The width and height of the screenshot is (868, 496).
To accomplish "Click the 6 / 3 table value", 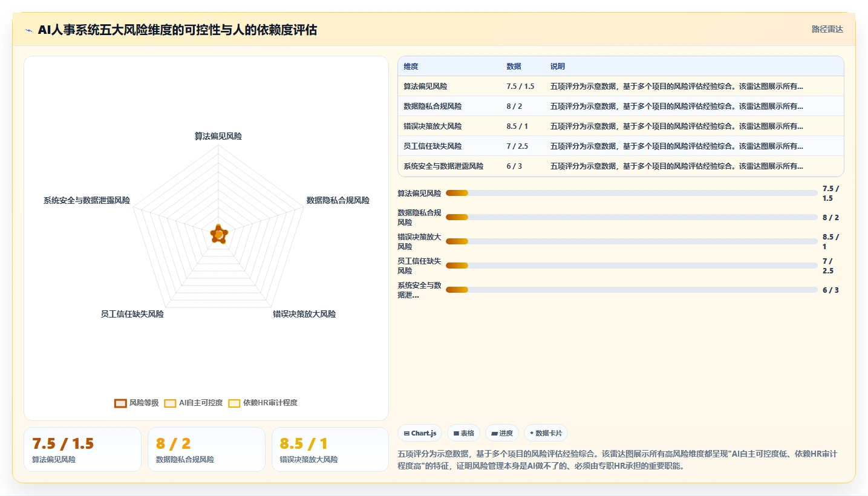I will 515,166.
